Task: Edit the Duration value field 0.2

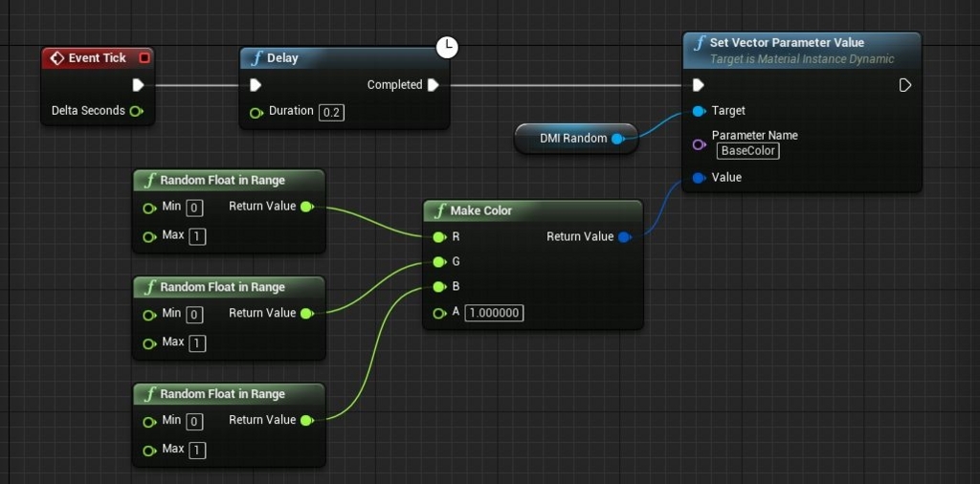Action: point(331,113)
